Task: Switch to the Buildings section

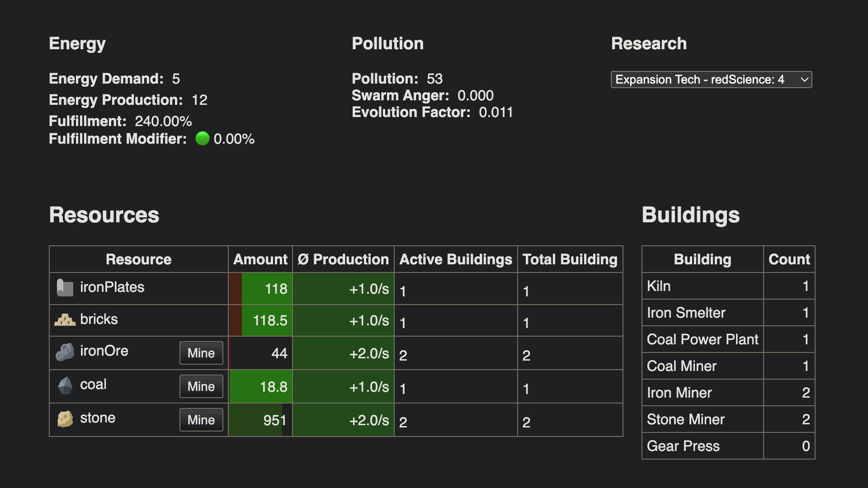Action: click(x=691, y=215)
